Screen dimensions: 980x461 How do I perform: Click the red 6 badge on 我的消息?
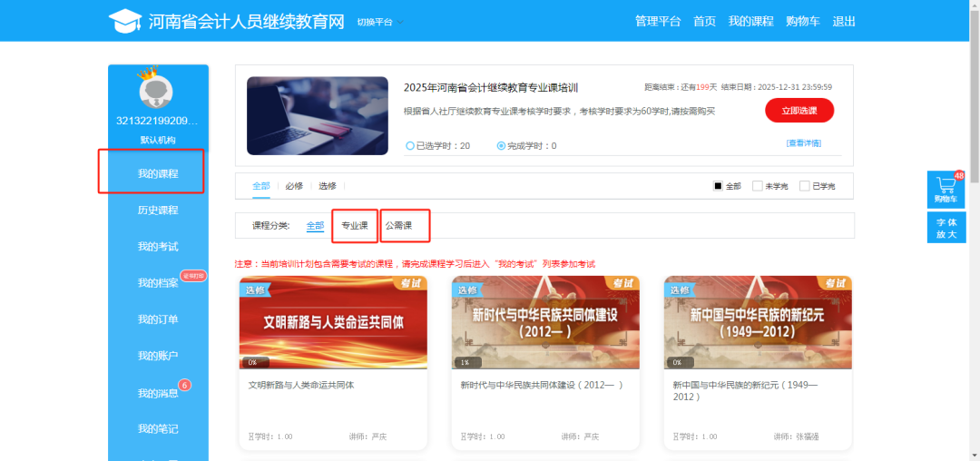point(184,385)
